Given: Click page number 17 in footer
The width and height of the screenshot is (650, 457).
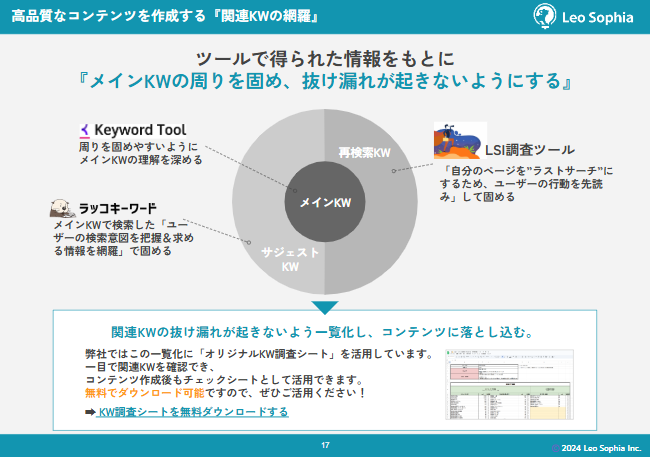Looking at the screenshot, I should tap(325, 445).
